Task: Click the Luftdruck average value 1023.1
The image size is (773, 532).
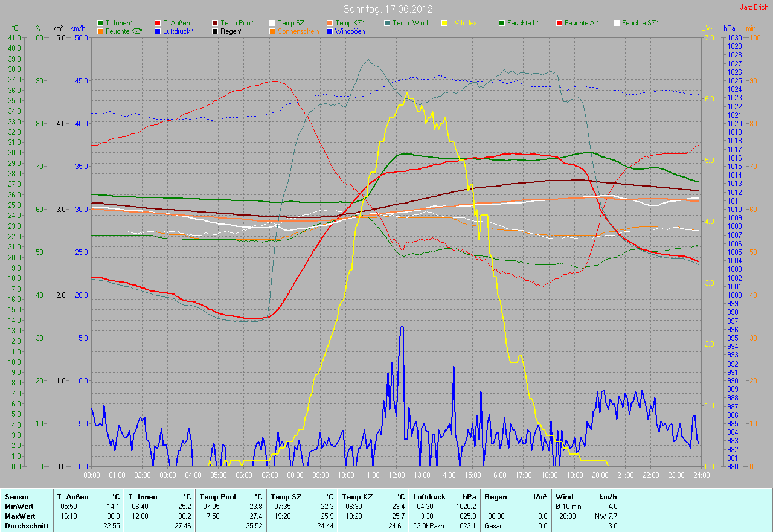Action: point(466,526)
